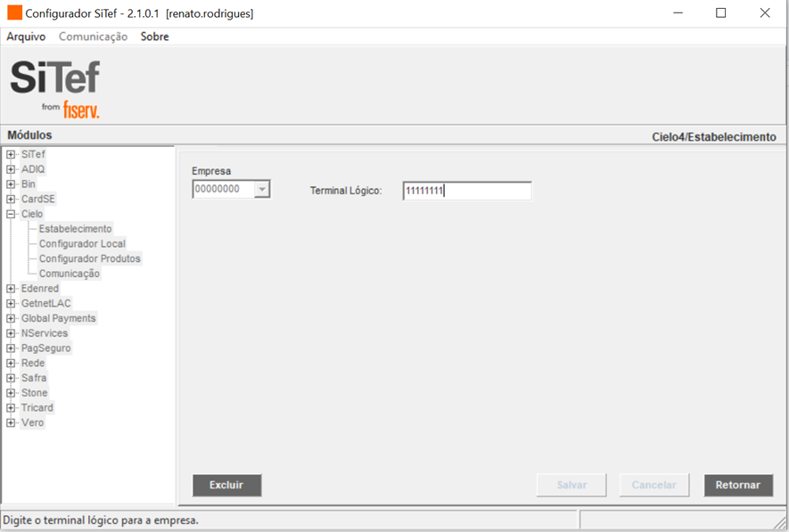The height and width of the screenshot is (532, 789).
Task: Open the Arquivo menu
Action: 26,37
